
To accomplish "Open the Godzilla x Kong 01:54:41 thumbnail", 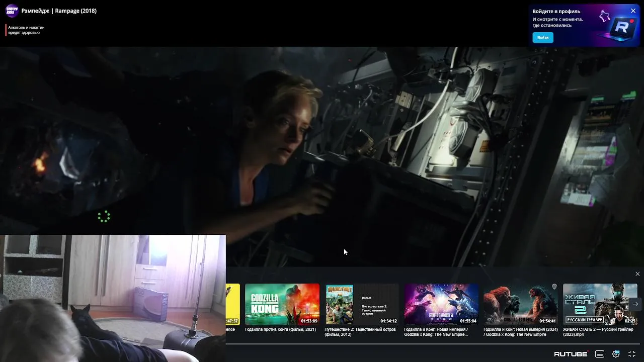I will click(x=521, y=304).
